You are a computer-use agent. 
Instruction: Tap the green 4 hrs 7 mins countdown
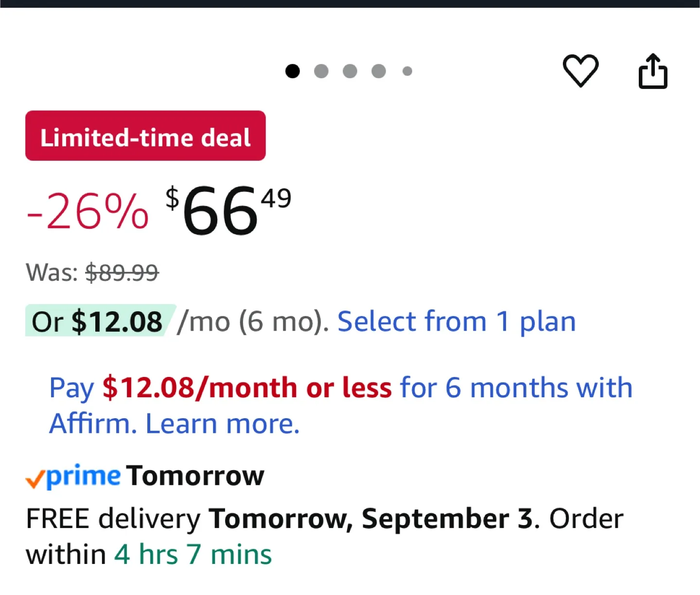click(193, 554)
